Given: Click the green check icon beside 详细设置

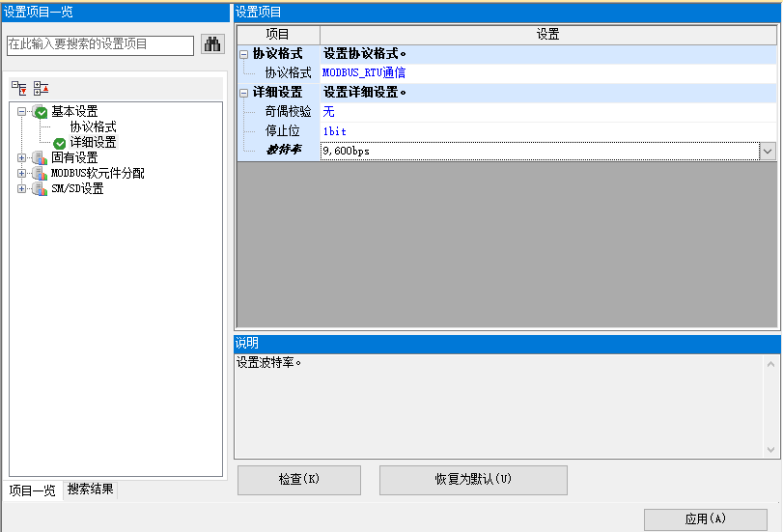Looking at the screenshot, I should point(60,143).
